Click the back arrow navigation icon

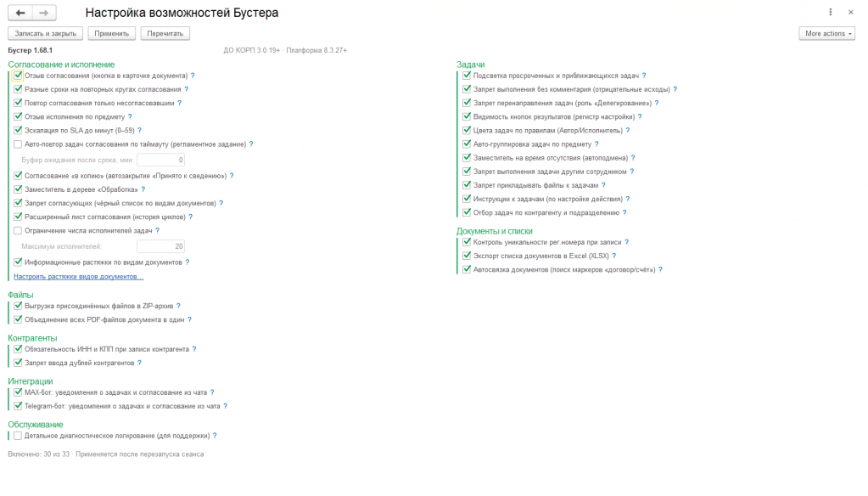pyautogui.click(x=20, y=13)
